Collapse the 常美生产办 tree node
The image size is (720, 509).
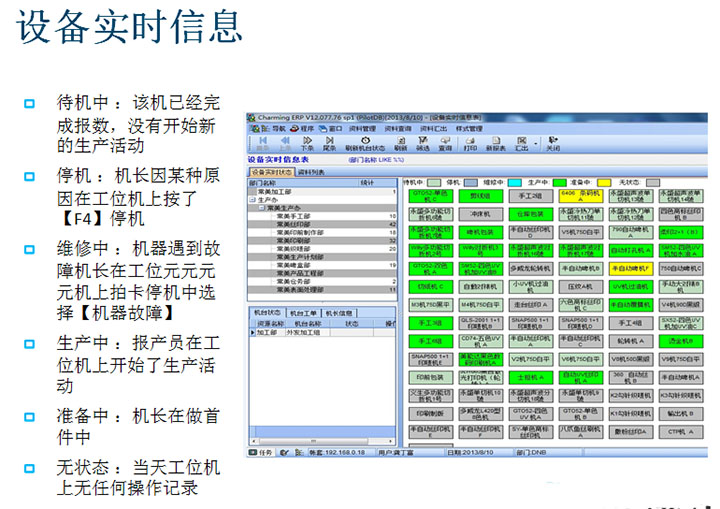coord(262,208)
